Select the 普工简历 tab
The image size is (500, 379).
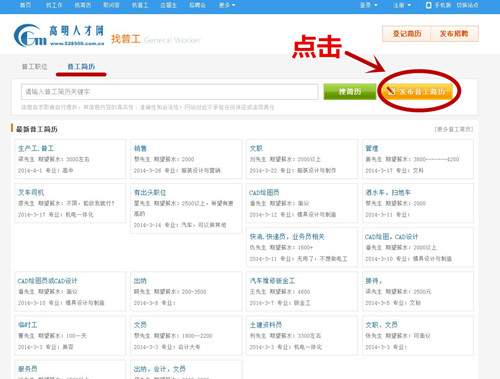click(81, 67)
